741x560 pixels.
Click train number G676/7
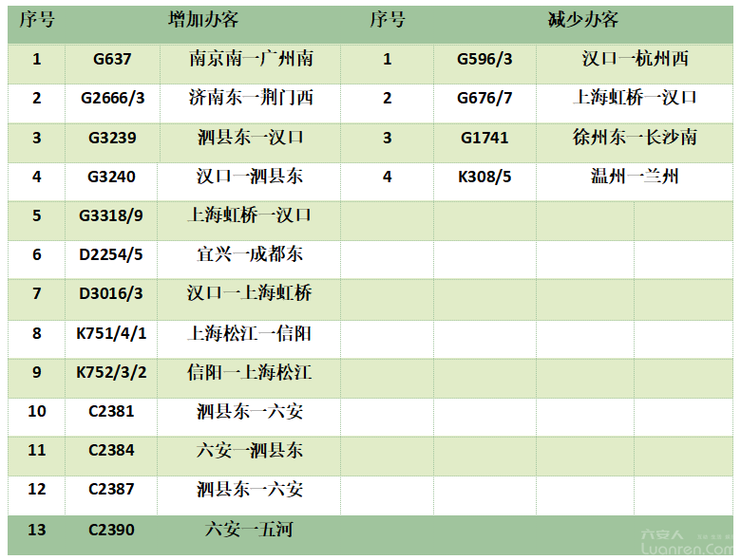coord(484,98)
